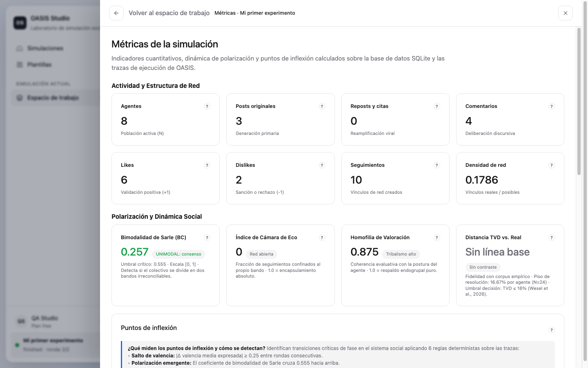Image resolution: width=588 pixels, height=368 pixels.
Task: Open the help icon on Dislikes card
Action: point(322,165)
